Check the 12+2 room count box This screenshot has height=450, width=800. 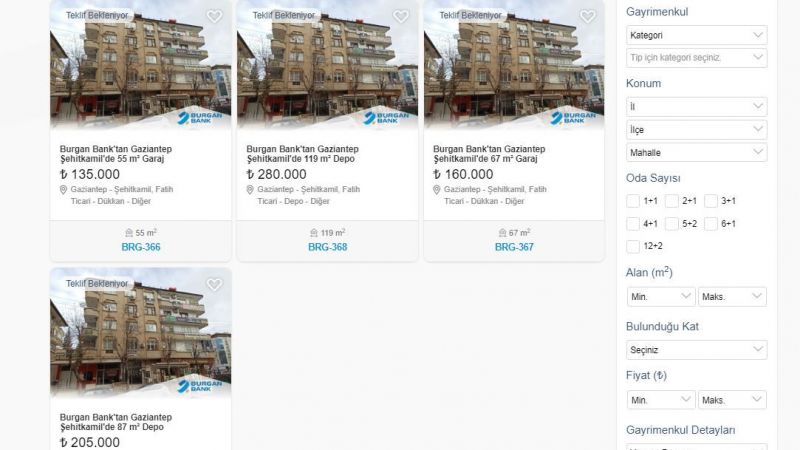[633, 246]
